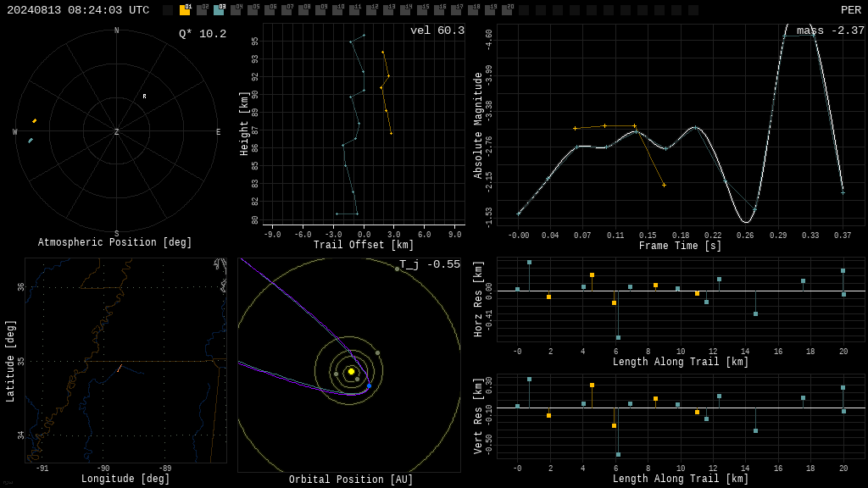This screenshot has height=488, width=868.
Task: Select the orange station 01 square
Action: pyautogui.click(x=185, y=10)
